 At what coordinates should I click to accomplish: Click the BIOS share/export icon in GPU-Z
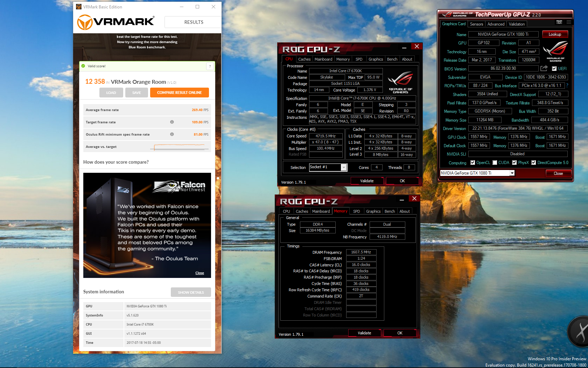pos(544,68)
